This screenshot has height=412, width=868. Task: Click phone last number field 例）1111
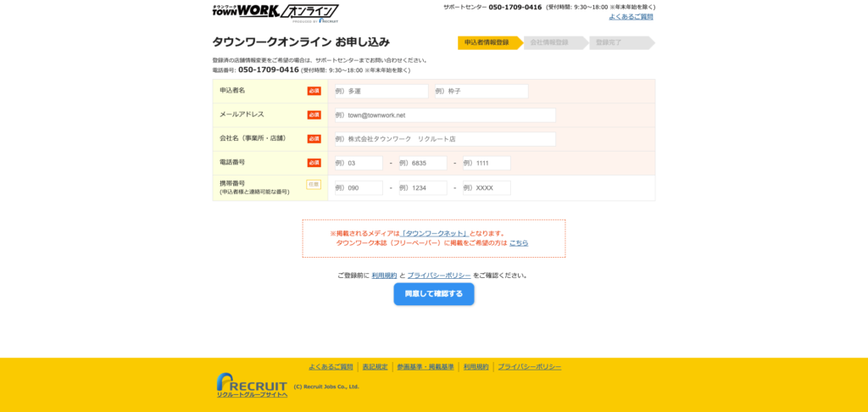click(x=487, y=164)
